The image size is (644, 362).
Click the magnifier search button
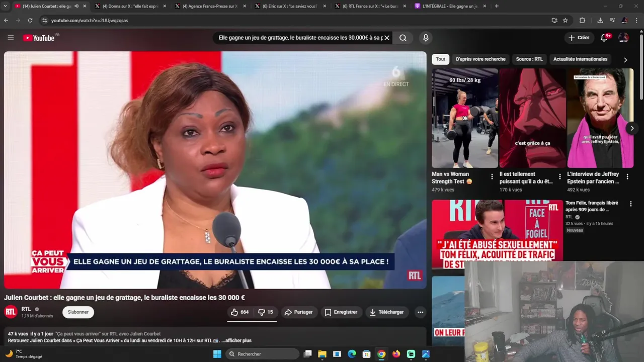click(403, 38)
